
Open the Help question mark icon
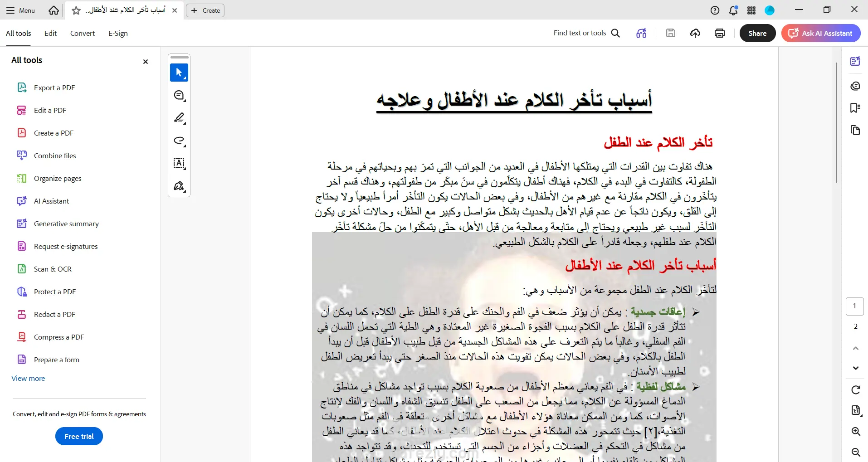(x=715, y=10)
